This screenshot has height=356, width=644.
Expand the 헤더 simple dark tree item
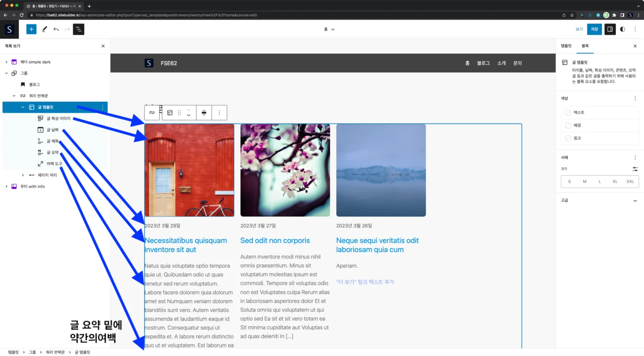pyautogui.click(x=6, y=62)
